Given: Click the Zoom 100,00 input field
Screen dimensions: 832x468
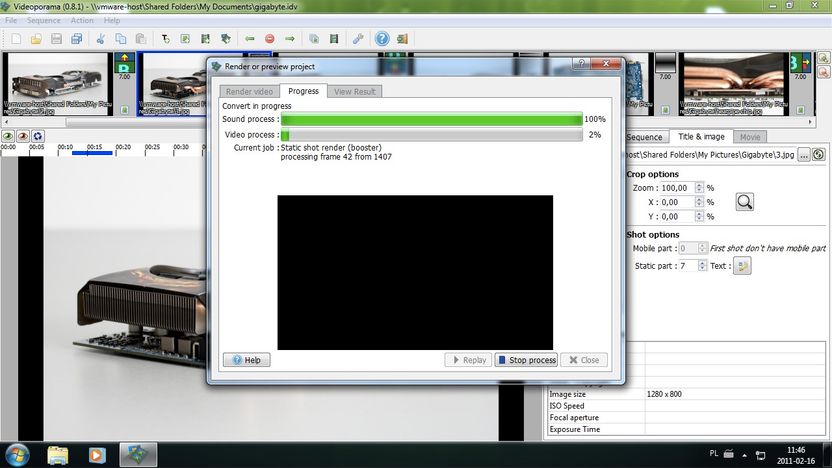Looking at the screenshot, I should click(x=678, y=188).
